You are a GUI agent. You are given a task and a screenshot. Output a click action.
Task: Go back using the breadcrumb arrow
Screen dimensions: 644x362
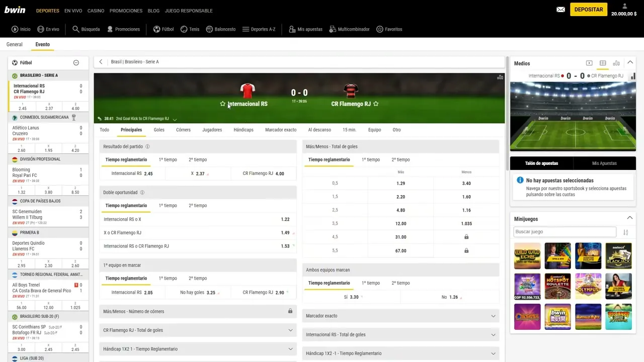coord(101,62)
